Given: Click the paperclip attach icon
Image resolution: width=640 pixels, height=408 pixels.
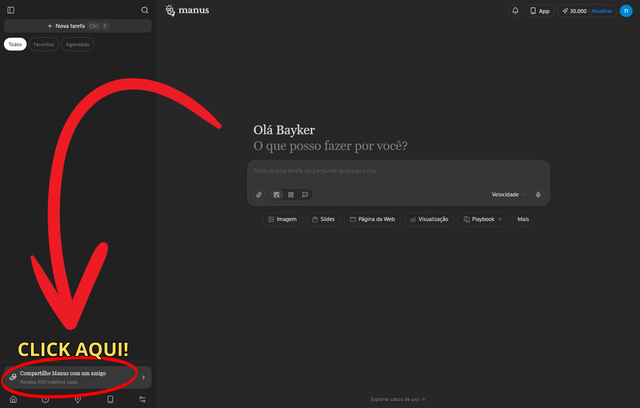Looking at the screenshot, I should point(259,195).
